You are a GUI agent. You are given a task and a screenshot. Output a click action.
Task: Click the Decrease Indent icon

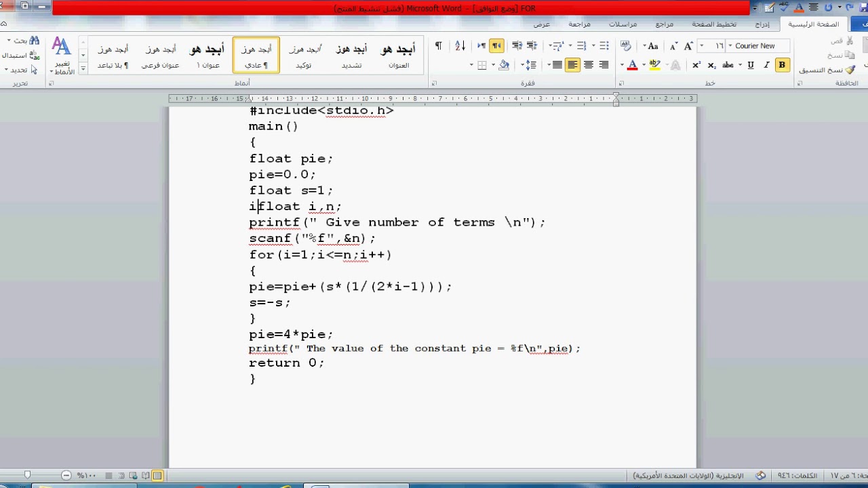tap(532, 46)
